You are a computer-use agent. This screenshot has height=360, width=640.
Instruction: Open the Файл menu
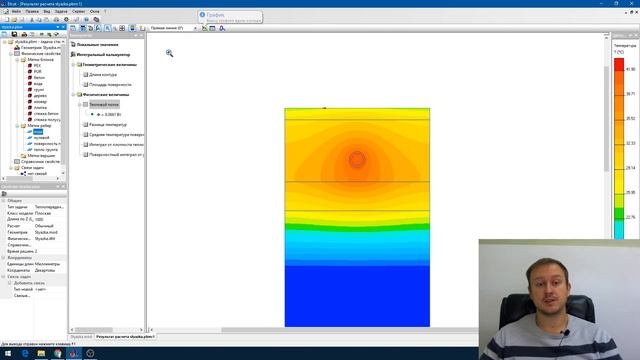(16, 11)
